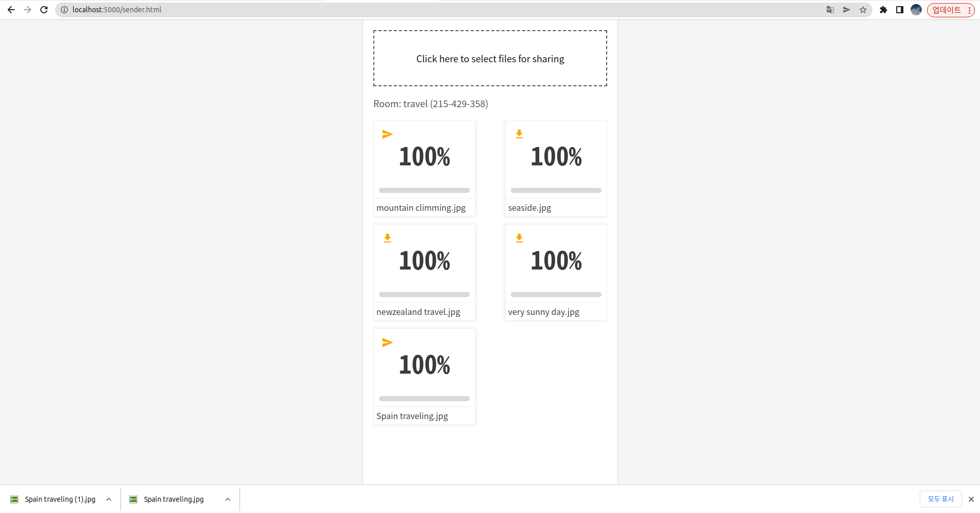Click the 100% value on very sunny day.jpg card

(556, 261)
